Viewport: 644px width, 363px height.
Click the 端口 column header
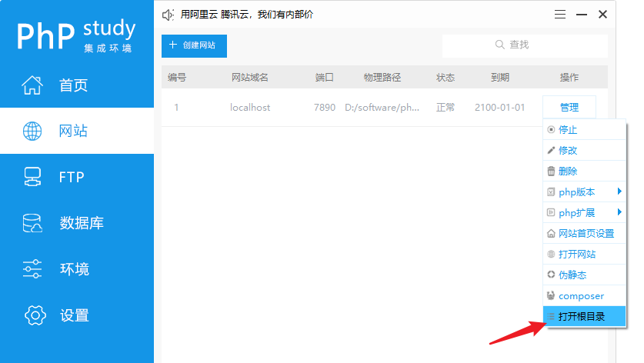pos(324,77)
